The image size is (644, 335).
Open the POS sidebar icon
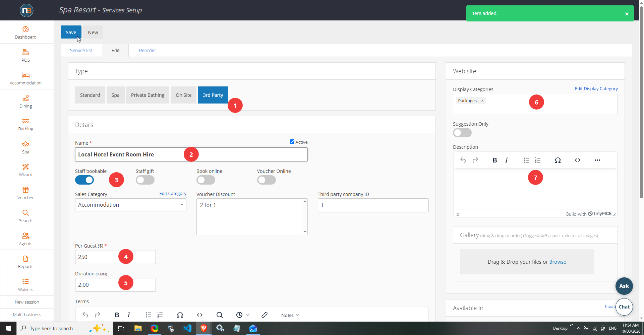click(25, 56)
